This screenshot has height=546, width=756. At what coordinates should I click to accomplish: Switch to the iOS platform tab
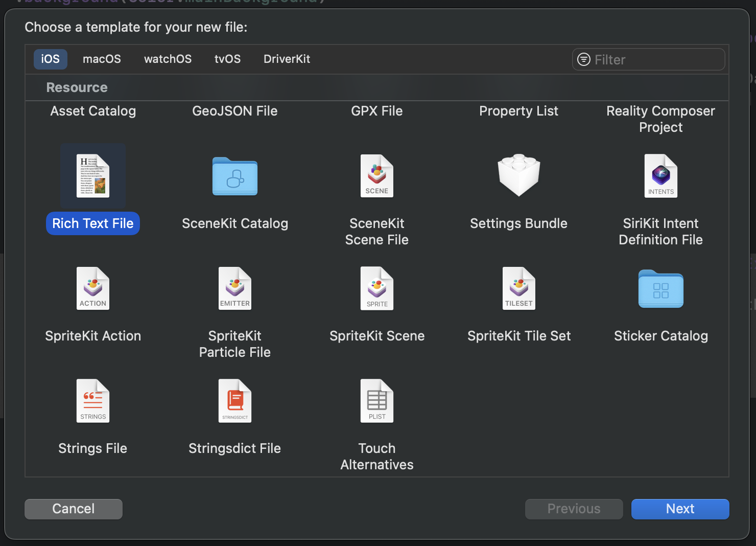[x=51, y=59]
